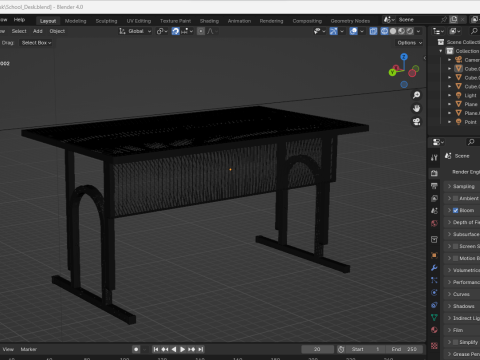Toggle camera view with the camera icon
Viewport: 480px width, 360px height.
point(416,122)
